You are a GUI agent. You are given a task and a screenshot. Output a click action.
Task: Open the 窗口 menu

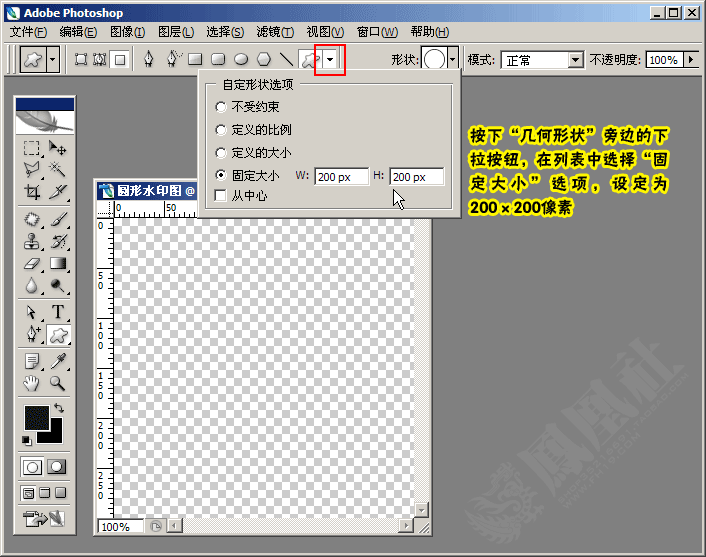[x=377, y=32]
